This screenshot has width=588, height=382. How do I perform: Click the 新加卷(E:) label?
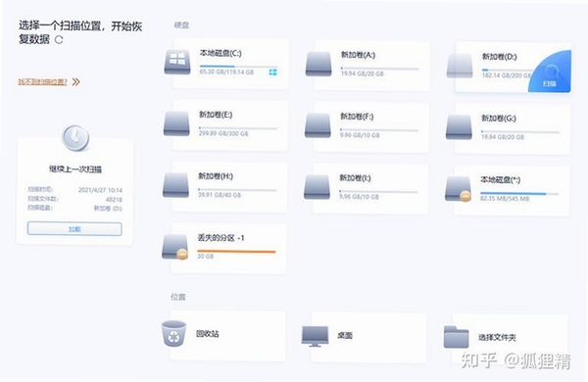pos(216,115)
